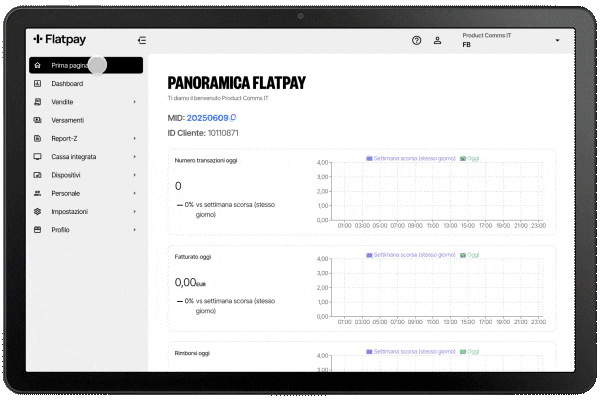Expand the Personale submenu arrow

[135, 193]
